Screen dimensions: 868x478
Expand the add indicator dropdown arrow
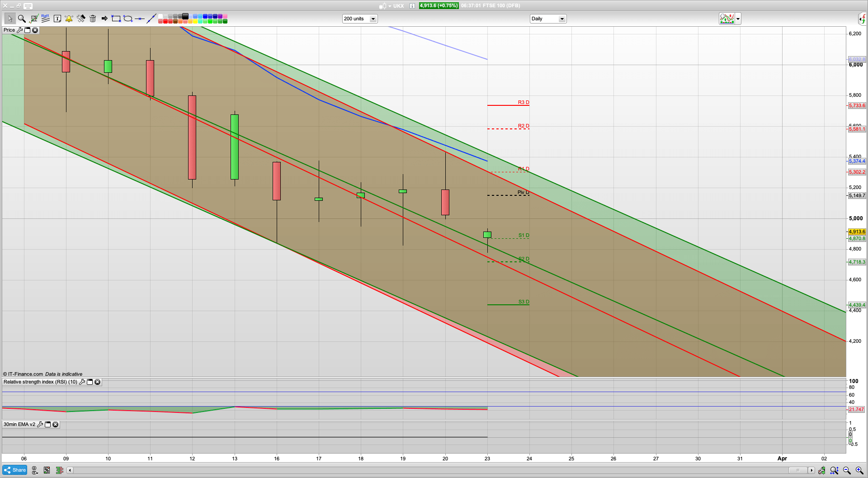738,19
